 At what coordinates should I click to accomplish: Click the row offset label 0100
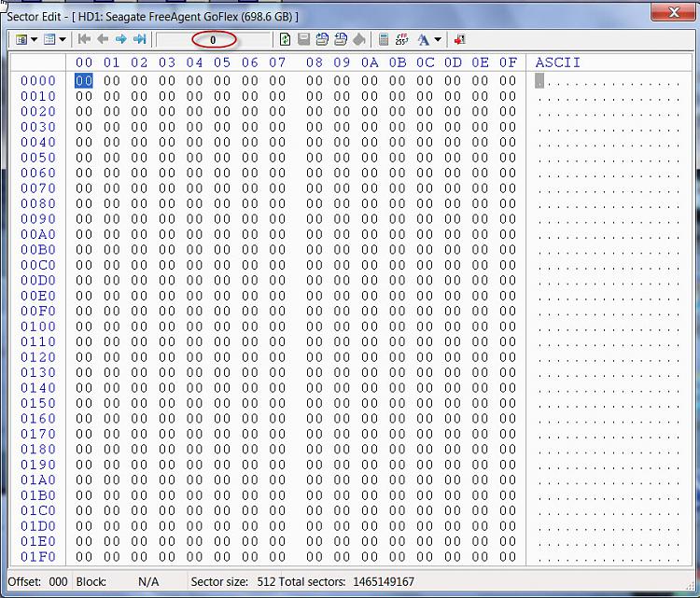38,327
